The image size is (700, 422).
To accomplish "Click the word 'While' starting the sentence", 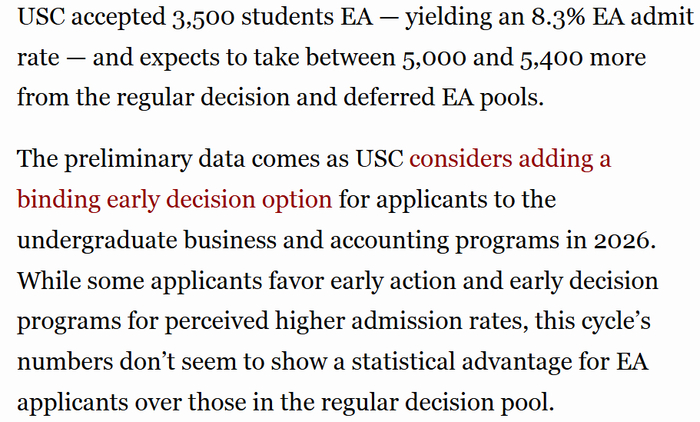I will coord(46,279).
